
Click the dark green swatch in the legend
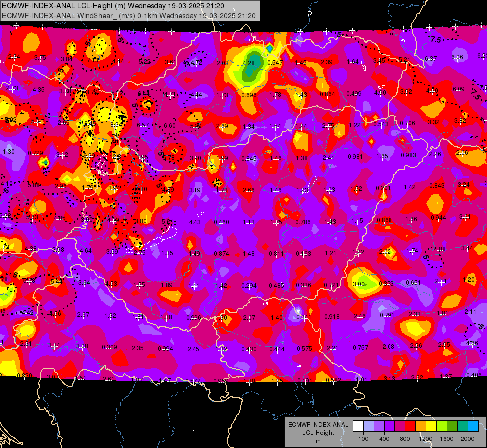[x=452, y=426]
